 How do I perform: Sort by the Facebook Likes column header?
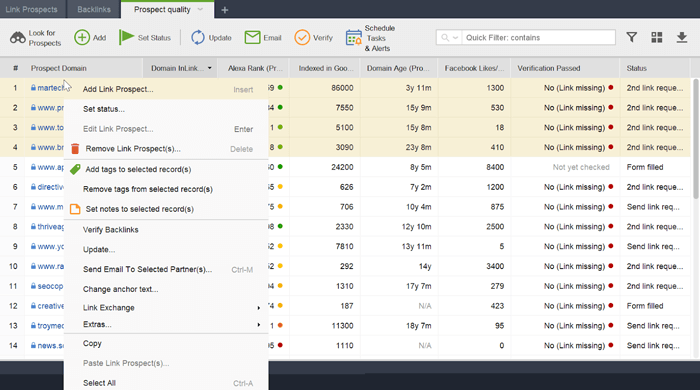click(x=474, y=68)
